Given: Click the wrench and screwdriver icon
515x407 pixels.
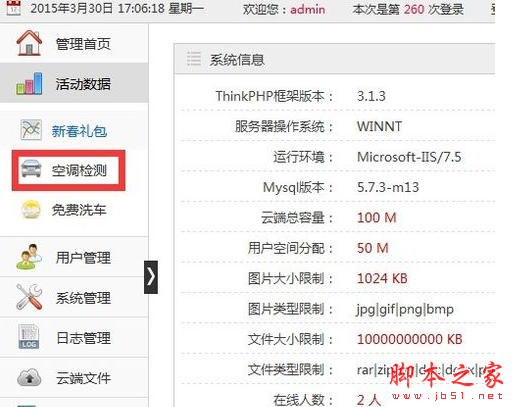Looking at the screenshot, I should (29, 297).
